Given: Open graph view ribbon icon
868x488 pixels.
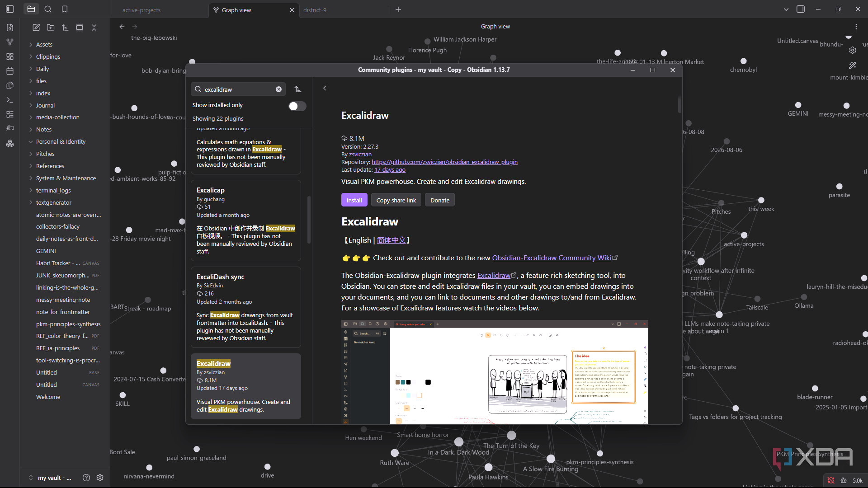Looking at the screenshot, I should [x=10, y=42].
